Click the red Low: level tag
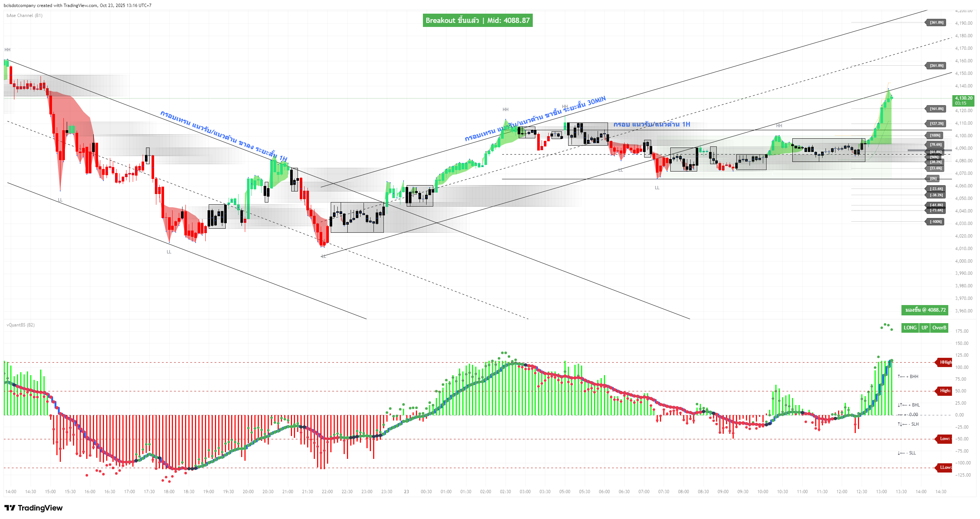 (945, 439)
